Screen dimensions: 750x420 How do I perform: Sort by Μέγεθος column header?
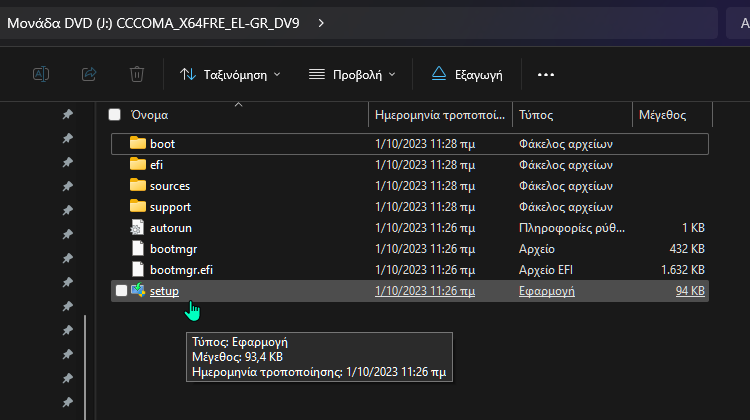coord(662,115)
